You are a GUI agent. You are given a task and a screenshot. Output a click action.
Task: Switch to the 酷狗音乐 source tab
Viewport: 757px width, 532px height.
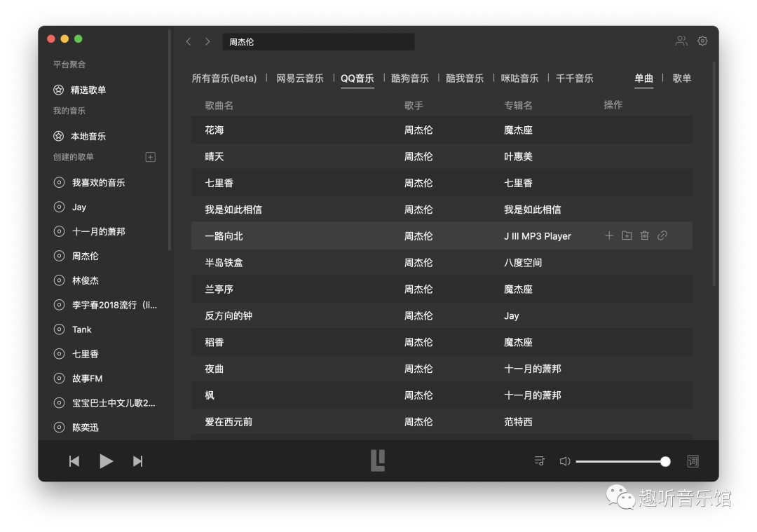tap(410, 79)
